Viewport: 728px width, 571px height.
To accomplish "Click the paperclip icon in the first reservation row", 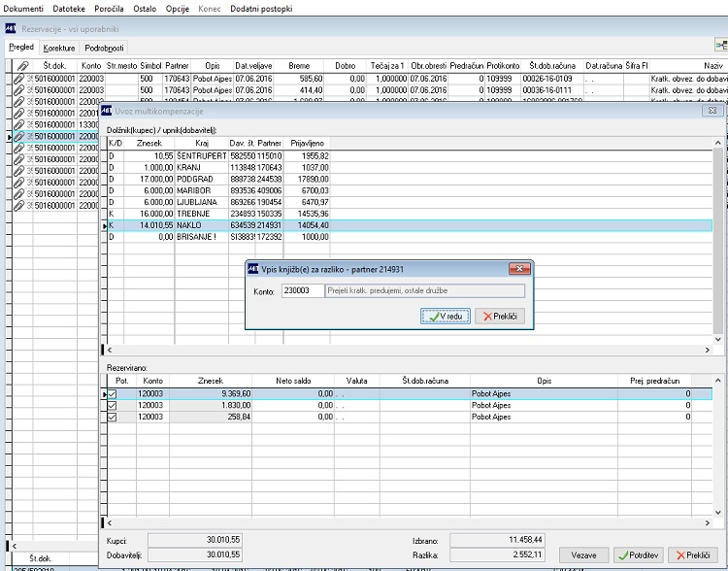I will click(18, 78).
